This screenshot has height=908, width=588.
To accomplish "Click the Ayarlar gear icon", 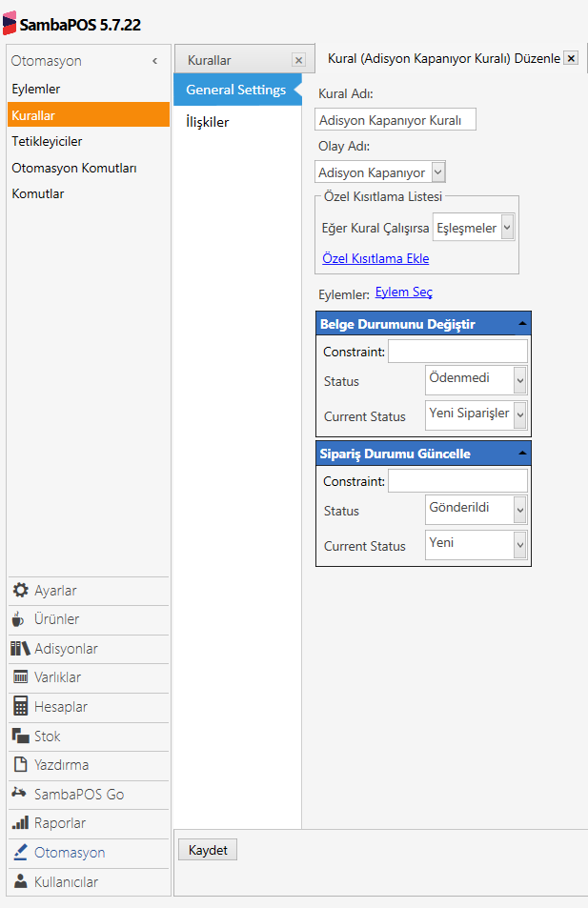I will click(x=20, y=590).
